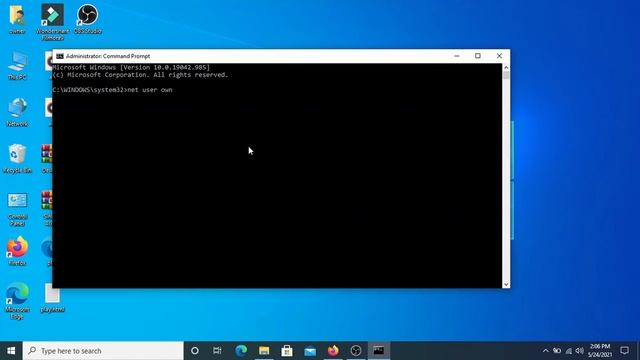Close the Command Prompt window
The width and height of the screenshot is (640, 360).
(x=499, y=56)
